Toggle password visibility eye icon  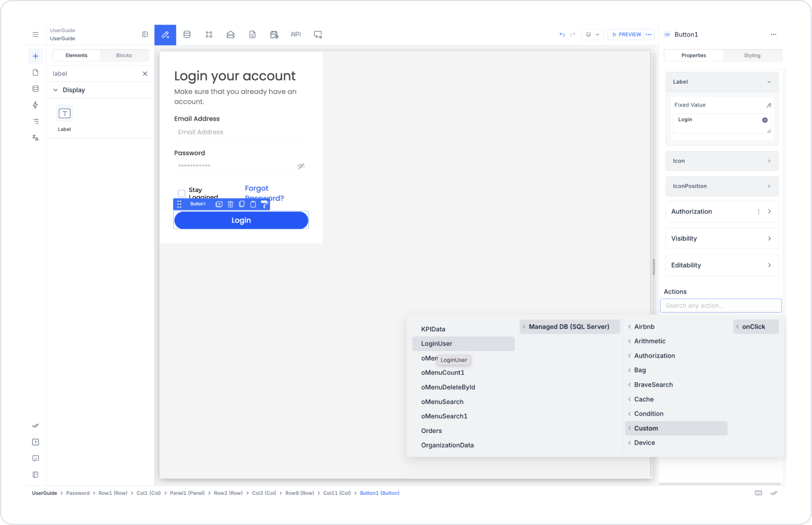point(301,166)
